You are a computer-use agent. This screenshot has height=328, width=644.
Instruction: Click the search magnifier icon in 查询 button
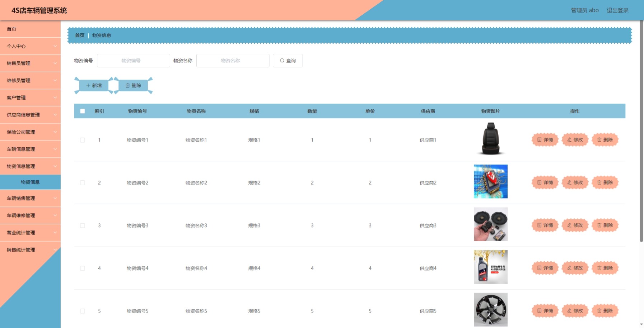click(x=282, y=61)
